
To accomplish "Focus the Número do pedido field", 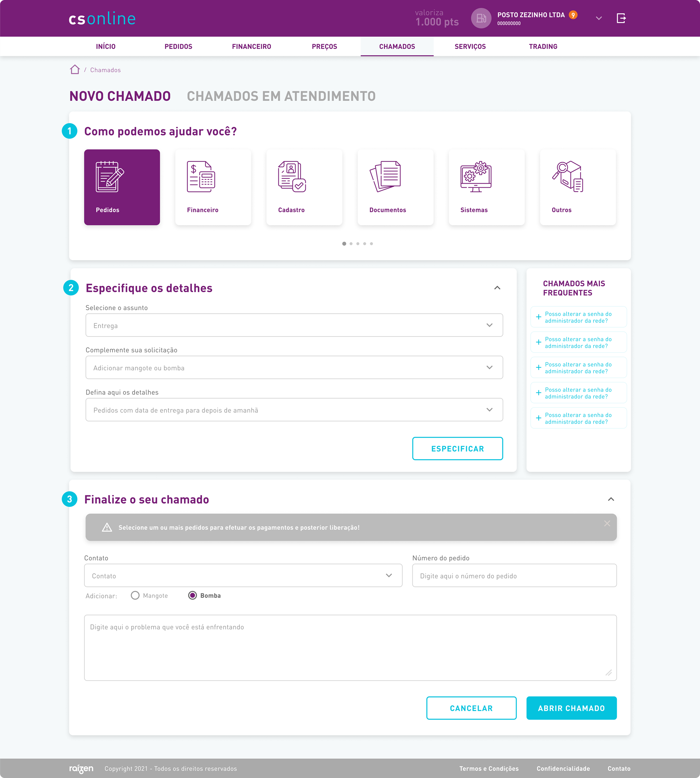I will pyautogui.click(x=514, y=575).
